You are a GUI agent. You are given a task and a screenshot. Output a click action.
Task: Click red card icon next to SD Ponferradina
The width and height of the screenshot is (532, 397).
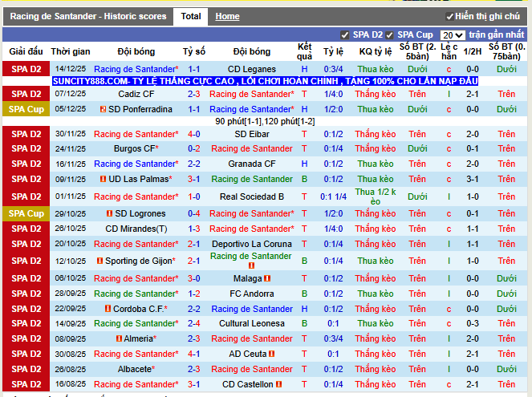tap(104, 109)
